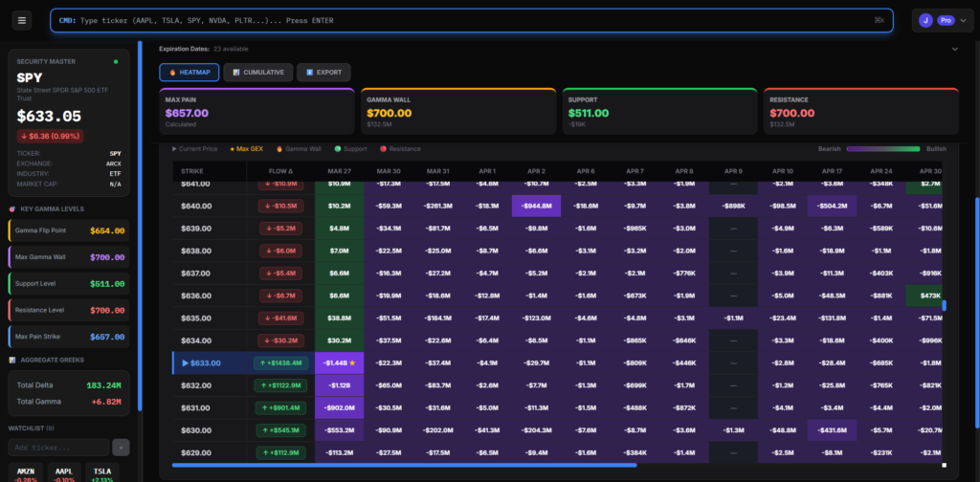The width and height of the screenshot is (980, 482).
Task: Click the green Support legend dot
Action: (x=338, y=149)
